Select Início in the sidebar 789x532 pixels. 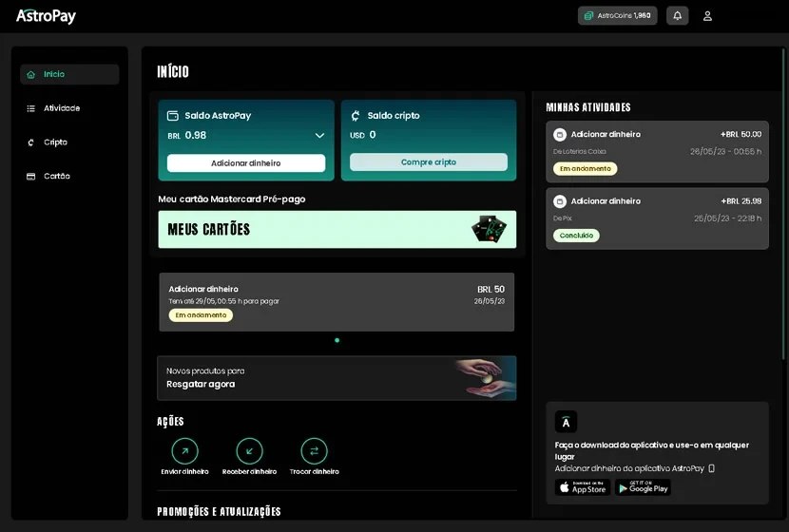pos(69,74)
